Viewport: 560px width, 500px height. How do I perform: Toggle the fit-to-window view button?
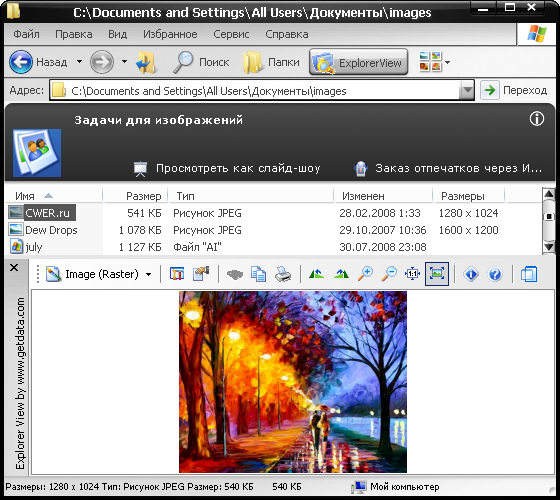(437, 274)
